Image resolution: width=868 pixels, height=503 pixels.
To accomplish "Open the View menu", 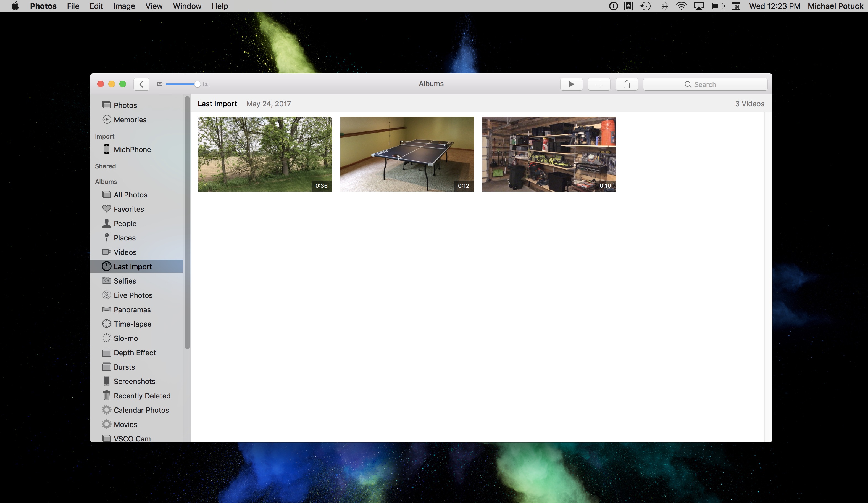I will (x=154, y=6).
